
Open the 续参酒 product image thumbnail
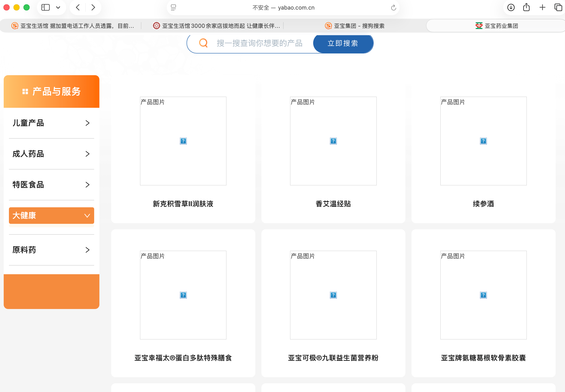point(483,141)
